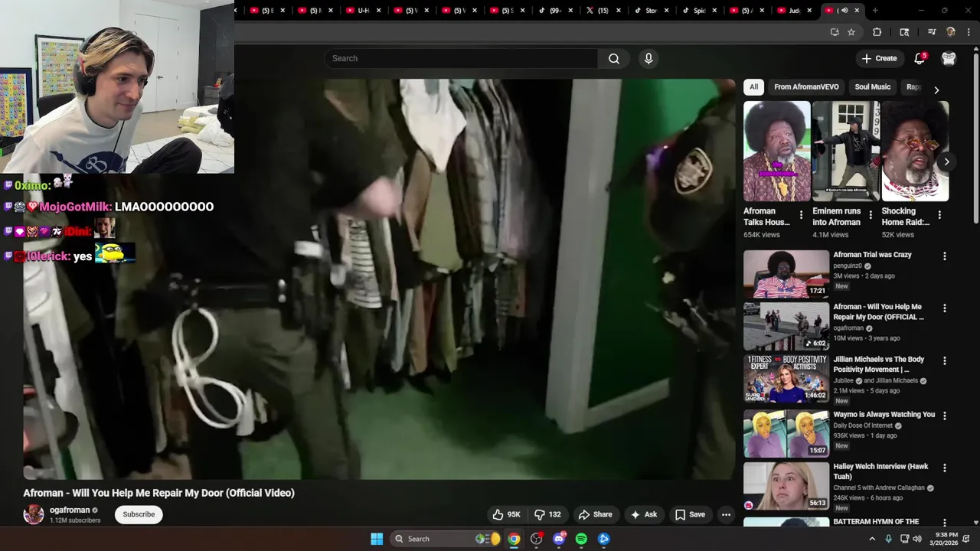
Task: Open BATTERAM HYMN OF THE video title
Action: pyautogui.click(x=876, y=522)
